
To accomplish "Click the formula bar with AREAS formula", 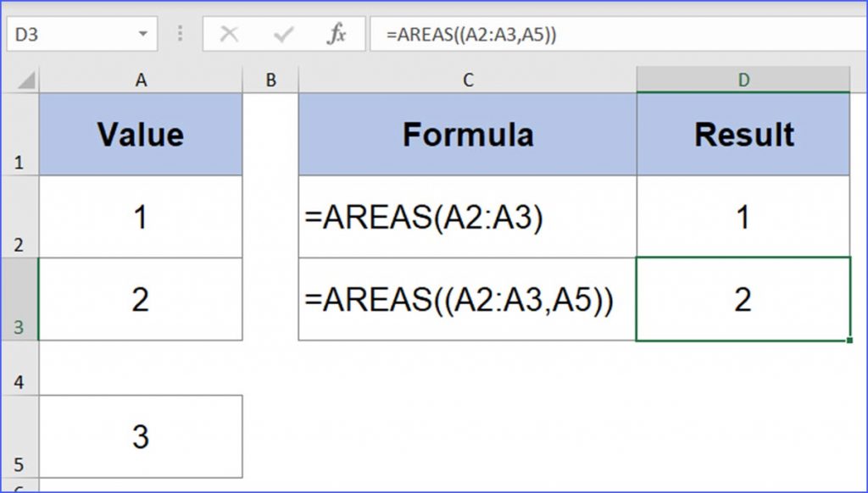I will click(618, 34).
